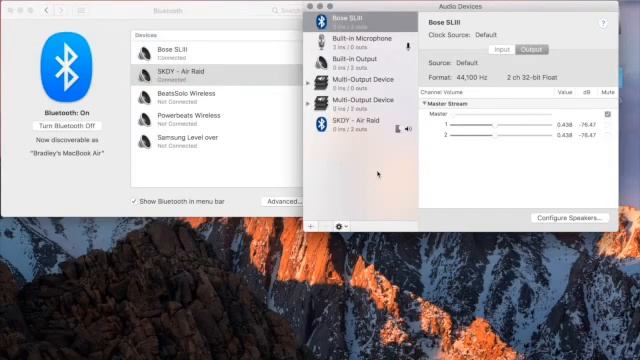Show all preferences via the grid button
Image resolution: width=640 pixels, height=360 pixels.
coord(81,11)
